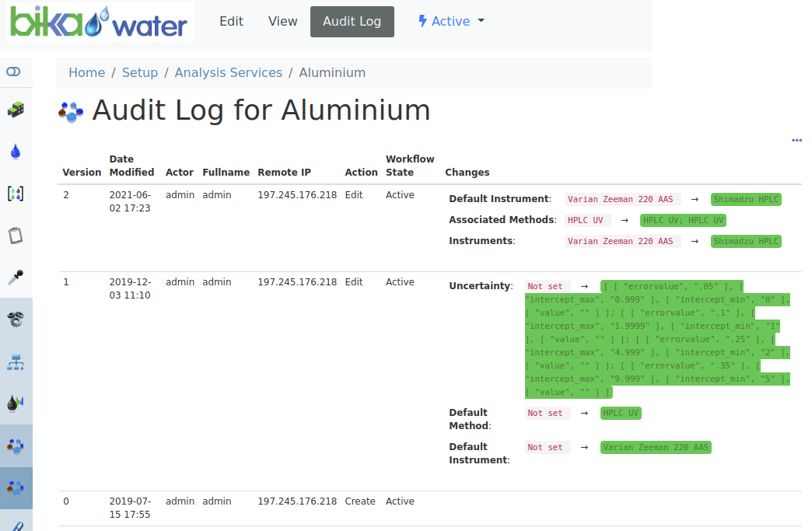Switch to the Edit tab
Viewport: 812px width, 531px height.
(231, 21)
